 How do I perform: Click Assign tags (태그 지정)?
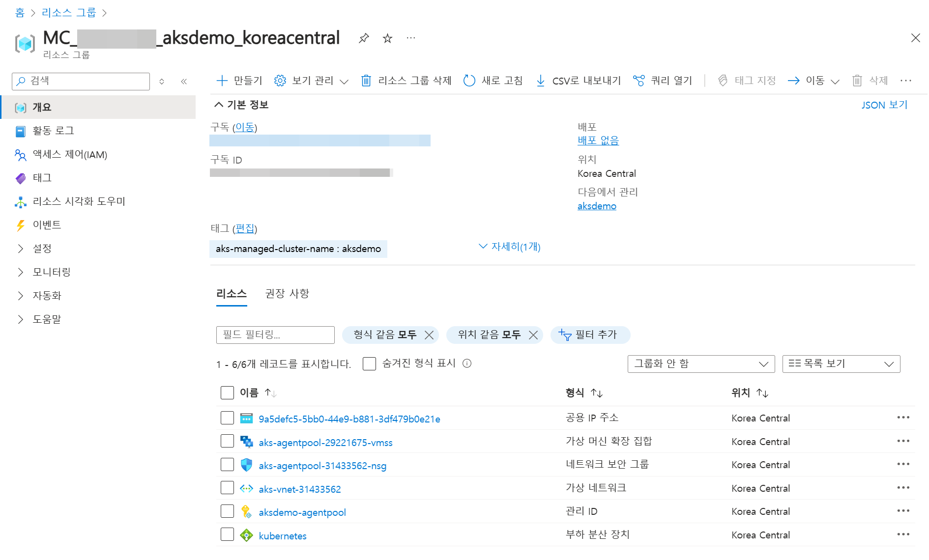(747, 81)
